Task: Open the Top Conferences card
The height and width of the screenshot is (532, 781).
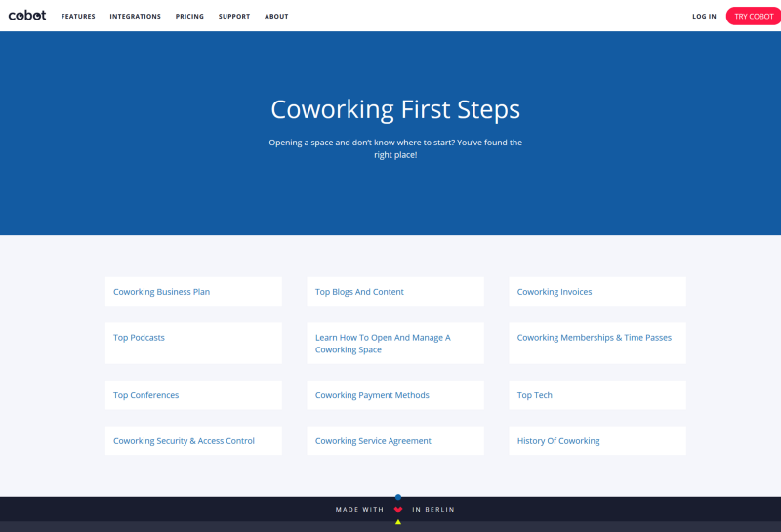Action: 193,395
